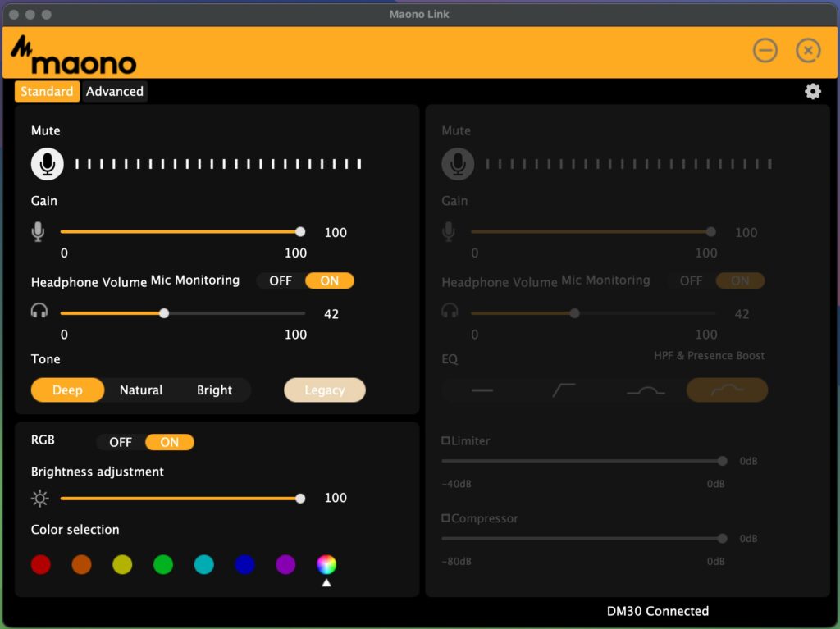The image size is (840, 629).
Task: Switch to the Advanced tab
Action: (115, 92)
